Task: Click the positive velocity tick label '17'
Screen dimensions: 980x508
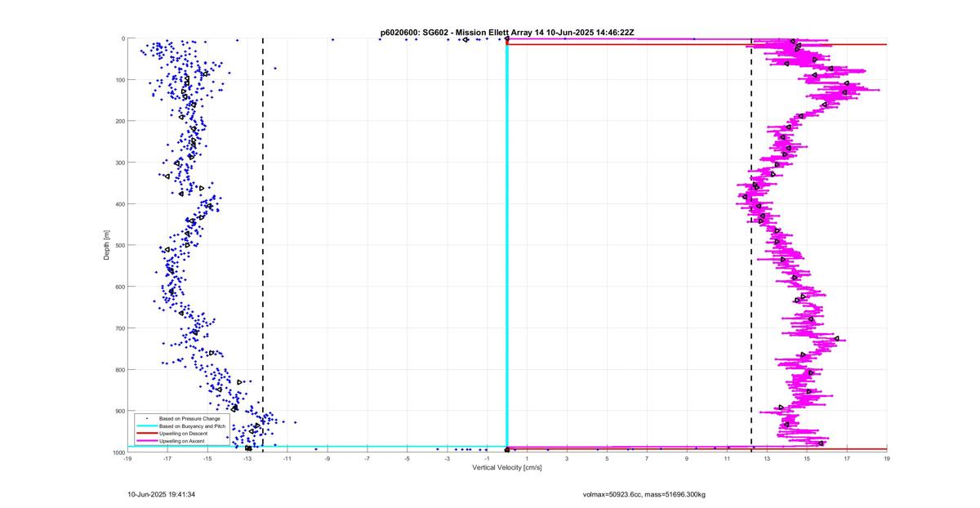Action: [x=847, y=459]
